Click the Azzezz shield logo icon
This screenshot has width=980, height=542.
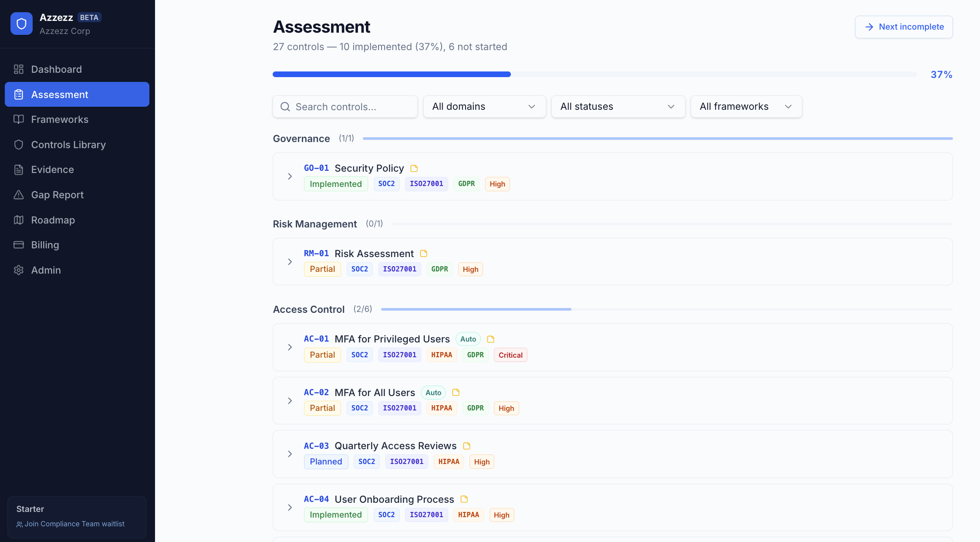[x=21, y=24]
